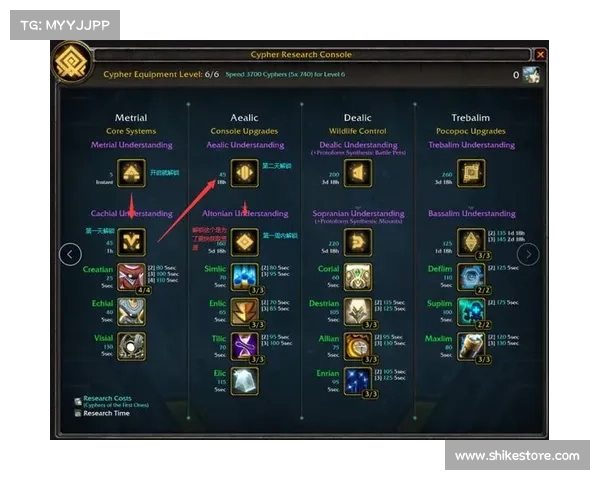Click the Cyphers currency icon at top right
The width and height of the screenshot is (600, 480).
point(532,75)
